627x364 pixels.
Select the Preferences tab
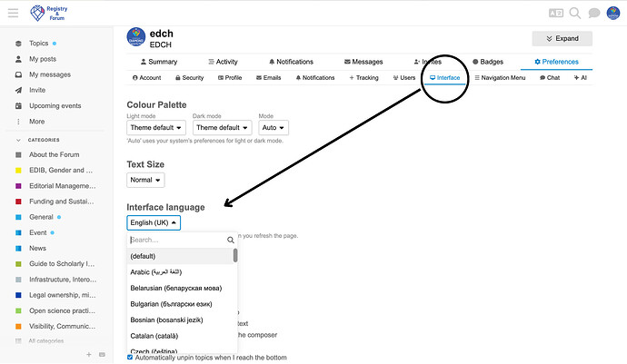pos(556,62)
